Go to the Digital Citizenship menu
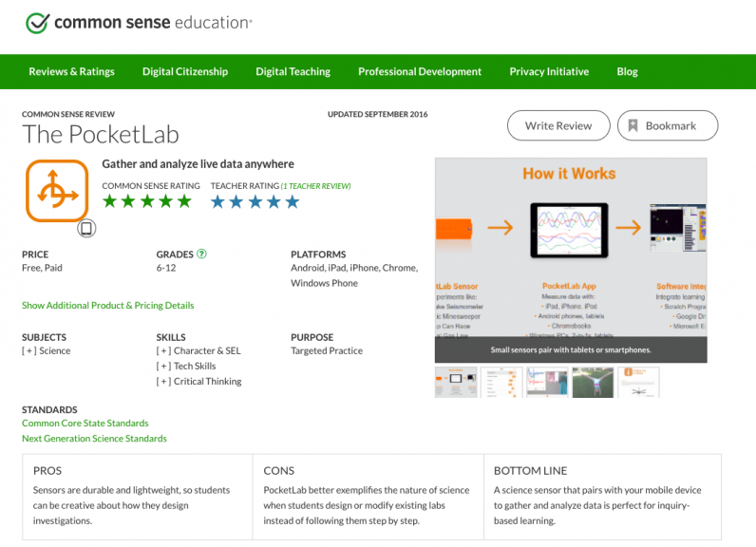Image resolution: width=756 pixels, height=547 pixels. coord(185,71)
